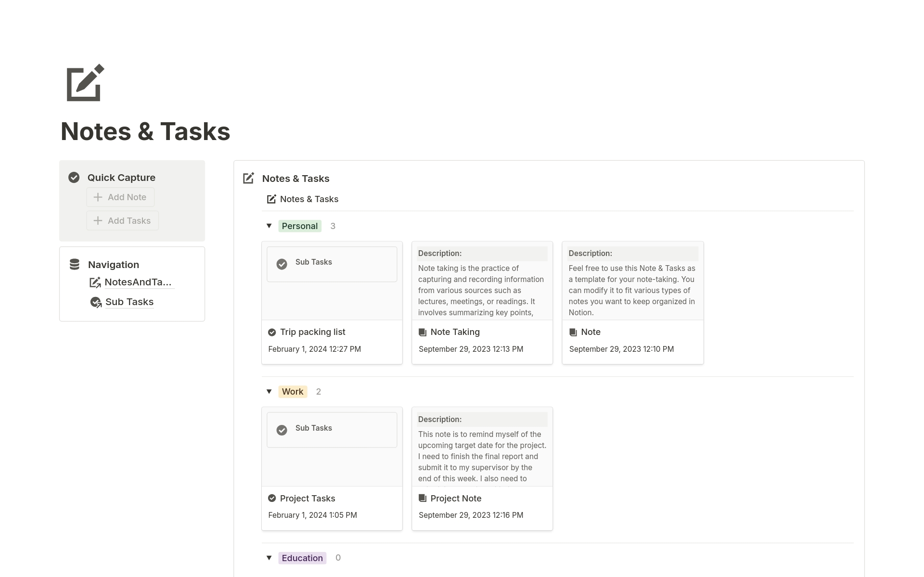Click the checkmark icon beside Trip packing list
Viewport: 924px width, 577px height.
click(x=272, y=332)
